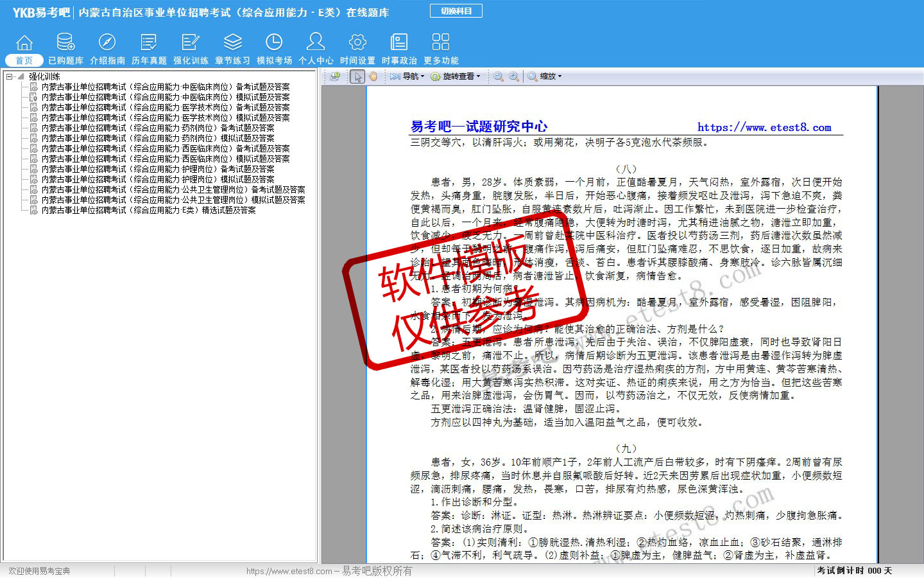
Task: Activate the arrow selection tool
Action: 358,76
